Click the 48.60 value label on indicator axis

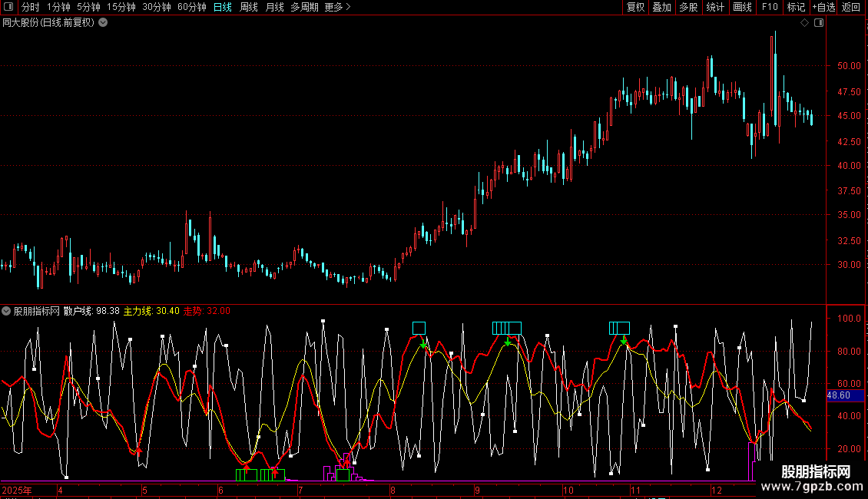[x=838, y=395]
